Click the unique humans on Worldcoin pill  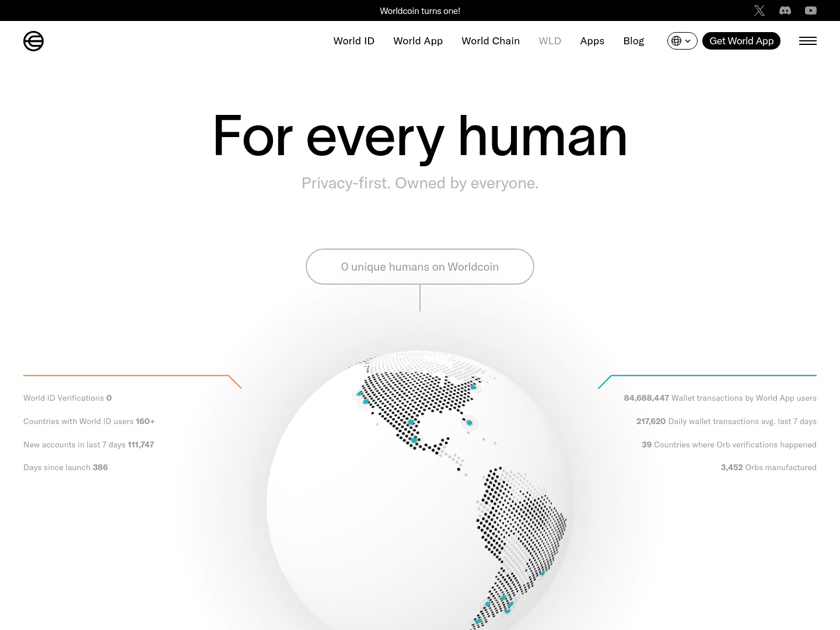(420, 267)
